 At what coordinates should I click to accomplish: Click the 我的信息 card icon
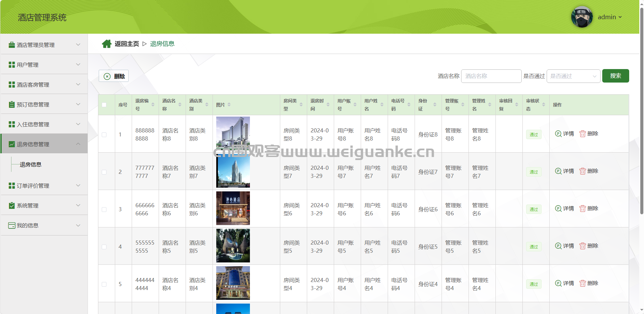tap(12, 225)
